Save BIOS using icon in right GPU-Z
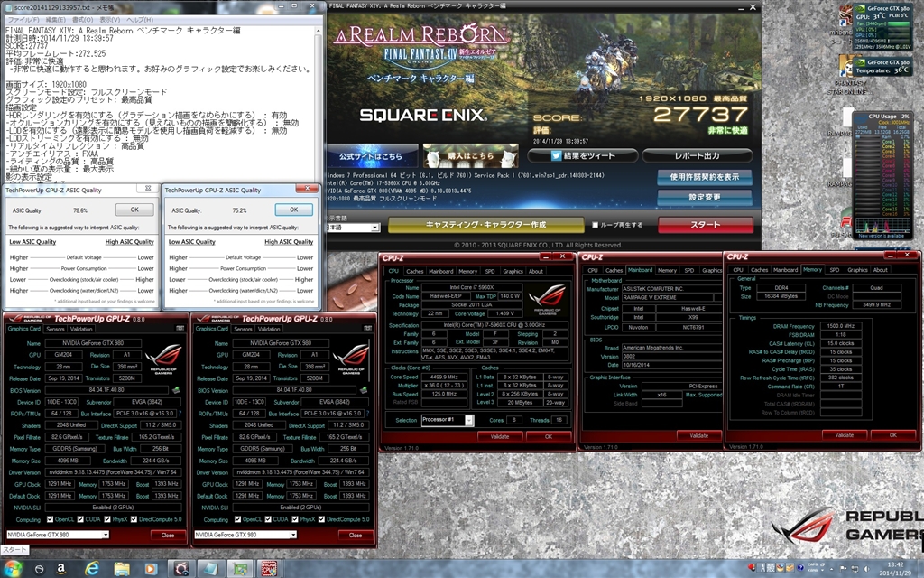 pyautogui.click(x=364, y=390)
